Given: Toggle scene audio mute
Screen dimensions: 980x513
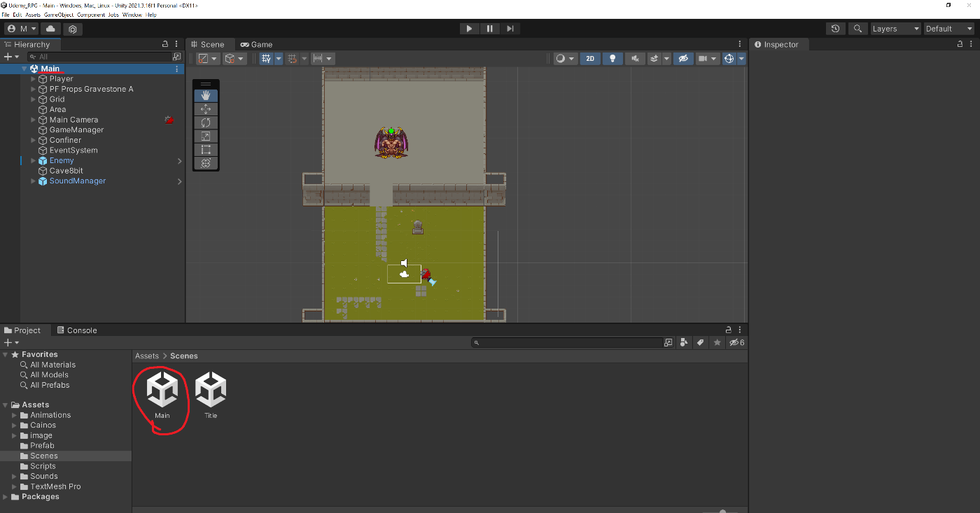Looking at the screenshot, I should [x=635, y=59].
